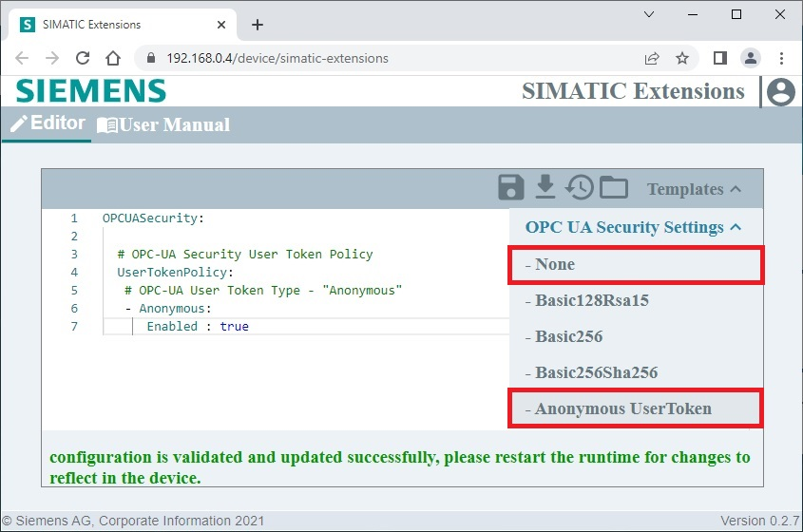Collapse the OPC UA Security Settings section
803x532 pixels.
pos(633,227)
